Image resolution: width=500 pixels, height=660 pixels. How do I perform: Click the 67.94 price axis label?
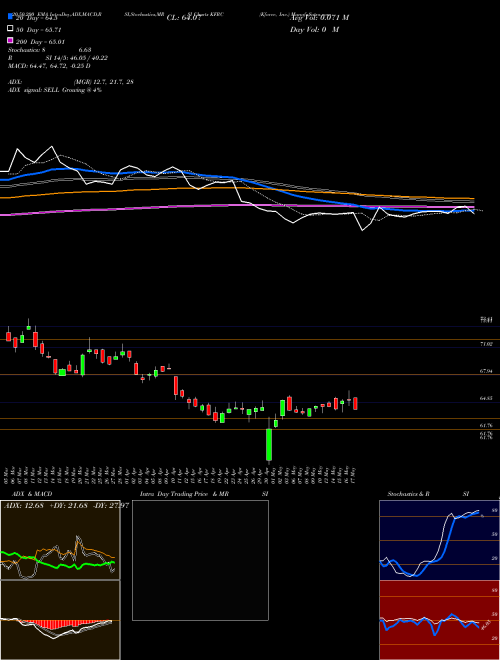click(487, 371)
